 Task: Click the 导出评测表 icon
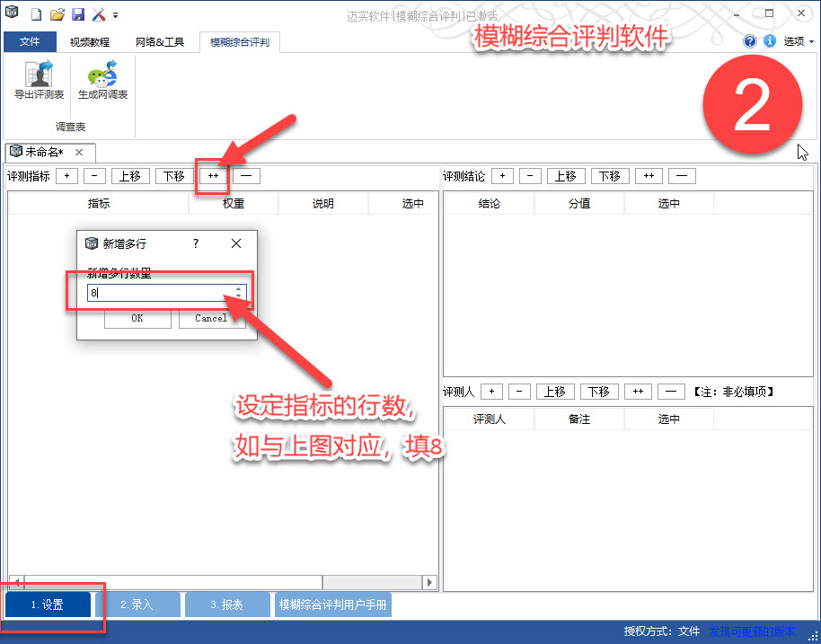(x=40, y=80)
